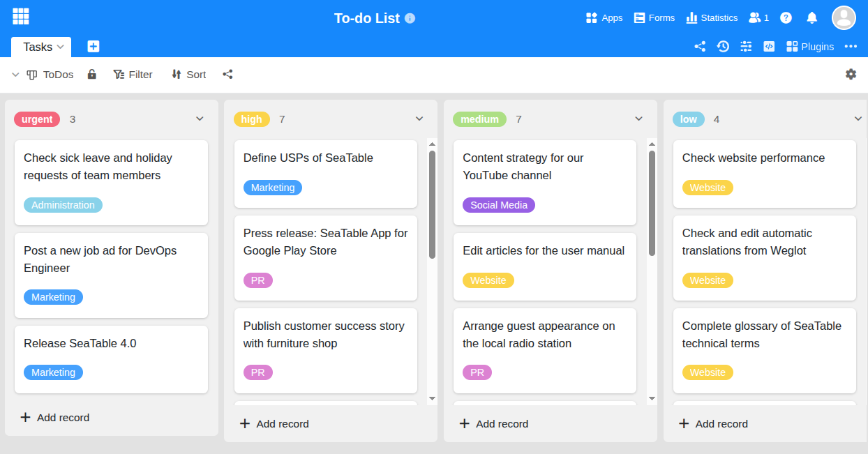Open kanban settings gear icon

pyautogui.click(x=851, y=74)
